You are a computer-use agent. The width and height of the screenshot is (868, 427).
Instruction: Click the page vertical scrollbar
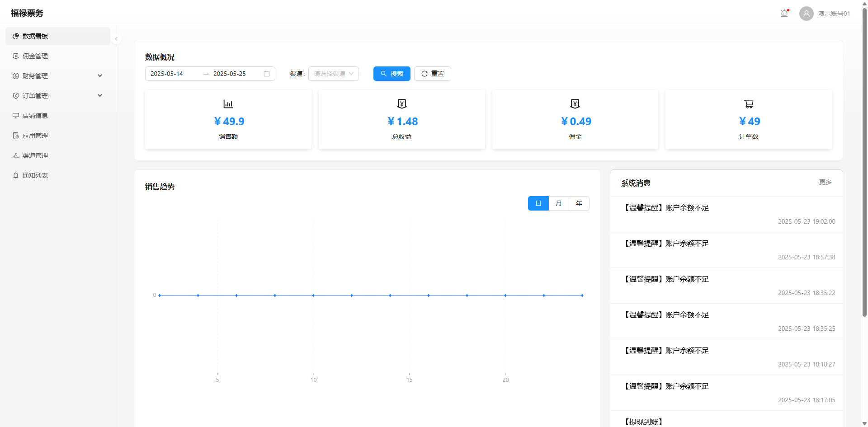pyautogui.click(x=864, y=181)
